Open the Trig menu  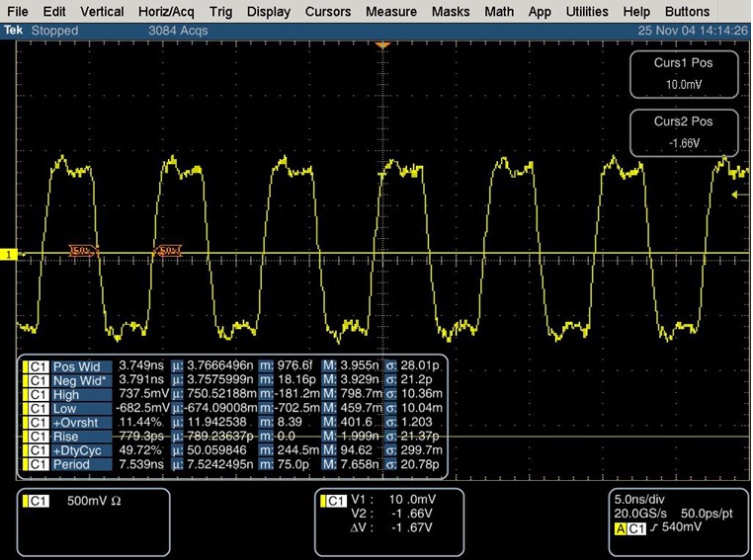[221, 12]
